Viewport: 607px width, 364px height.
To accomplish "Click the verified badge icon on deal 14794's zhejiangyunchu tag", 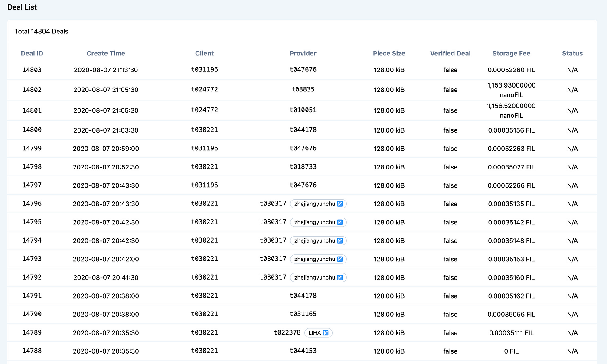I will (340, 240).
